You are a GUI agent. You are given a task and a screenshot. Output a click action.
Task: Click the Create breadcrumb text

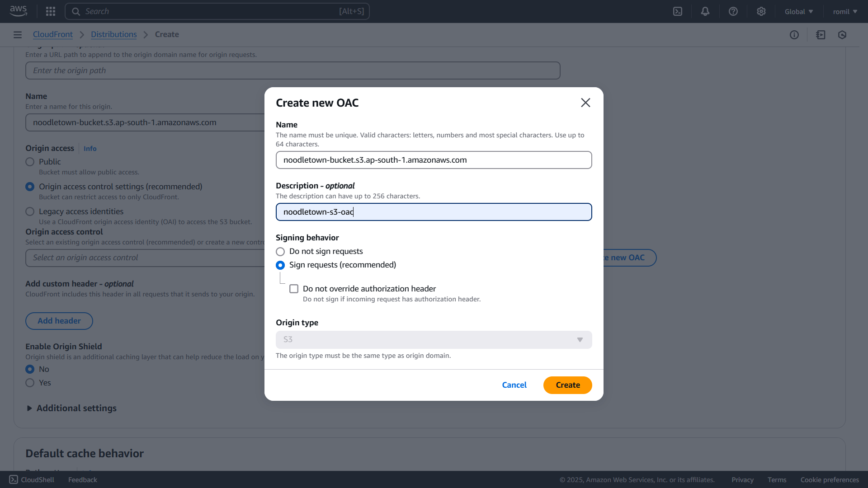tap(167, 34)
